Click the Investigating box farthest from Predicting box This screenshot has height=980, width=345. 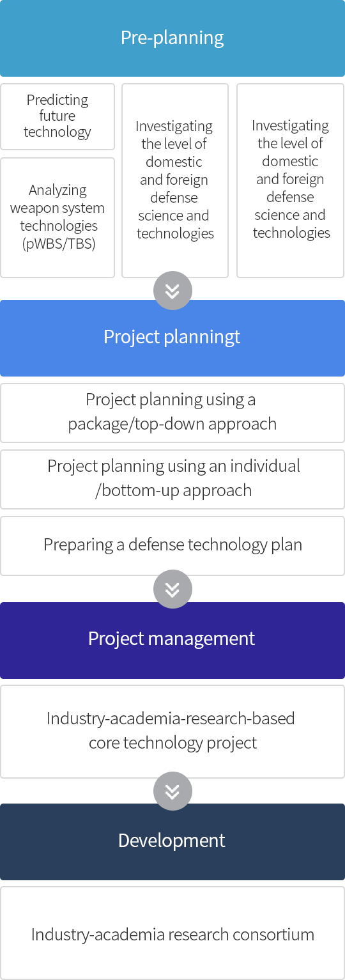point(291,180)
